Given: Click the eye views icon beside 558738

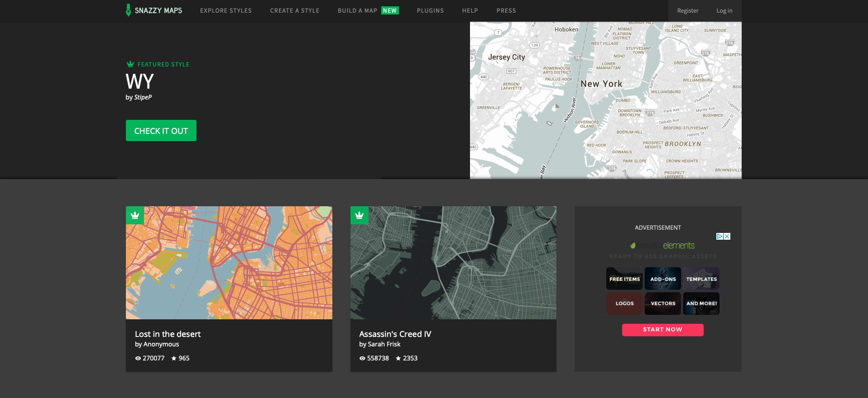Looking at the screenshot, I should point(362,358).
